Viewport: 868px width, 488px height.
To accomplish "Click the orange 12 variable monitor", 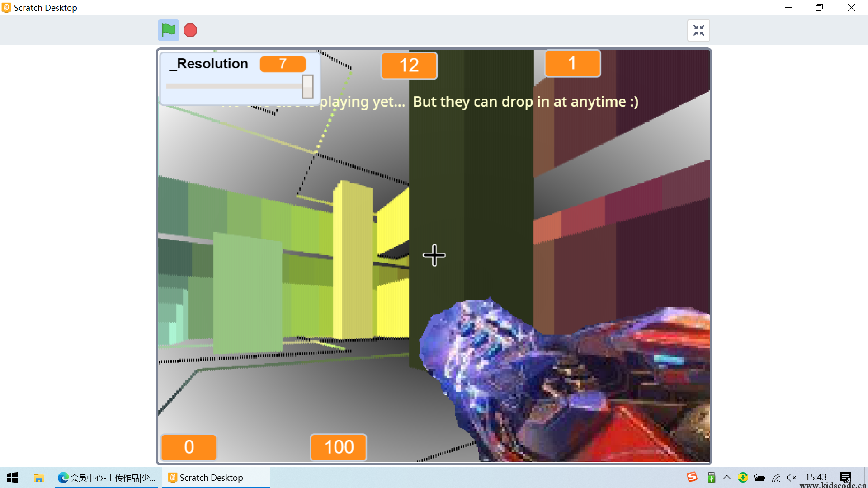I will [409, 66].
